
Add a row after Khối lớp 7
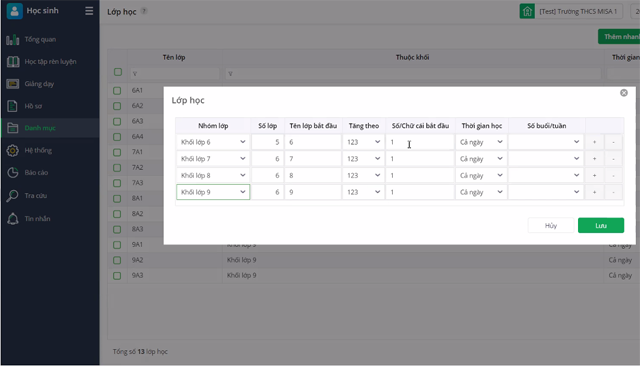coord(594,159)
